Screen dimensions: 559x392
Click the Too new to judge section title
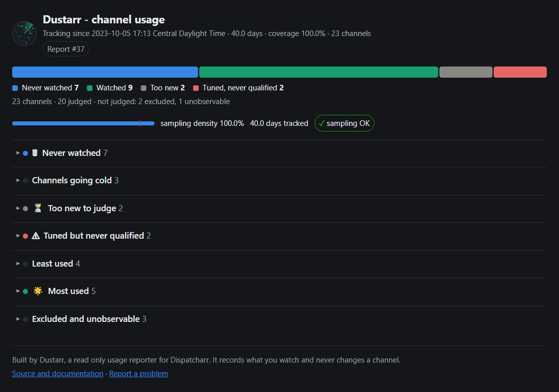[x=82, y=208]
